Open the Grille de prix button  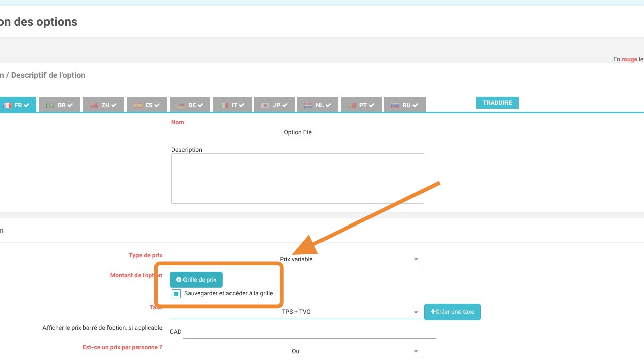tap(196, 279)
